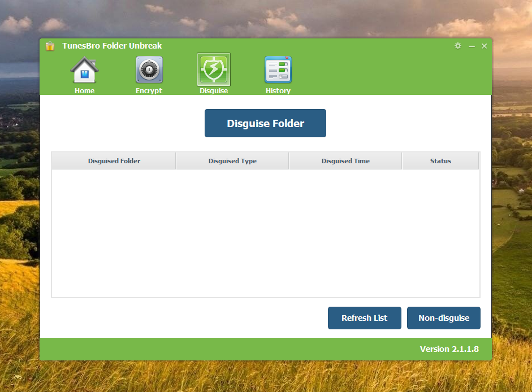Click the Status column header

[x=440, y=161]
